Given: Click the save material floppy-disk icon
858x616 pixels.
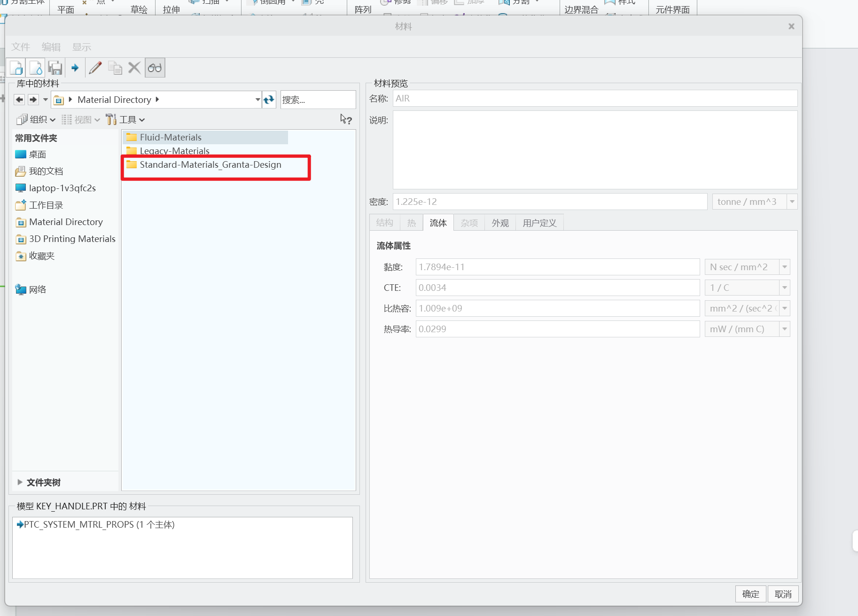Looking at the screenshot, I should [x=55, y=68].
